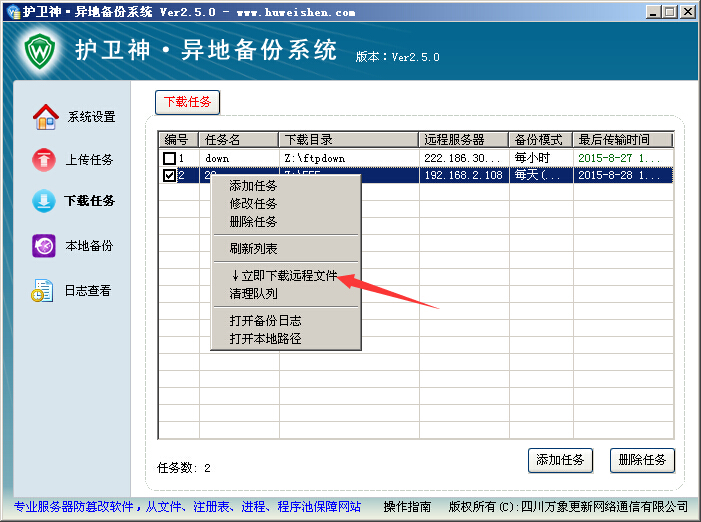The image size is (701, 522).
Task: Open 系统设置 house icon
Action: point(46,117)
